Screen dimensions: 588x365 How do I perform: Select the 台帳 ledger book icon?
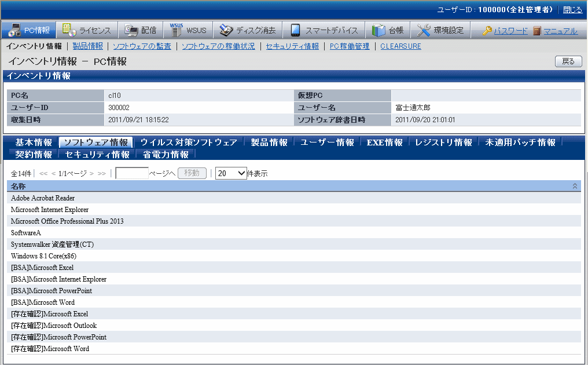(378, 30)
